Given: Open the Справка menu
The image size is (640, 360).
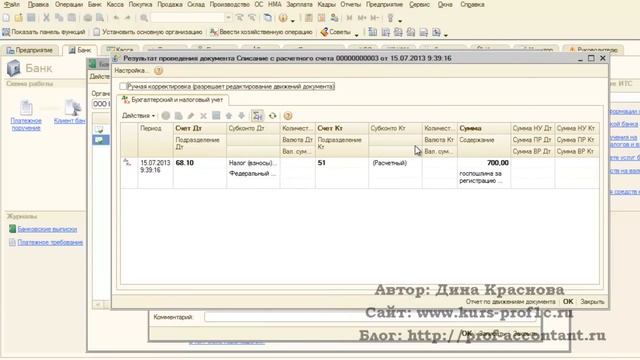Looking at the screenshot, I should 472,4.
